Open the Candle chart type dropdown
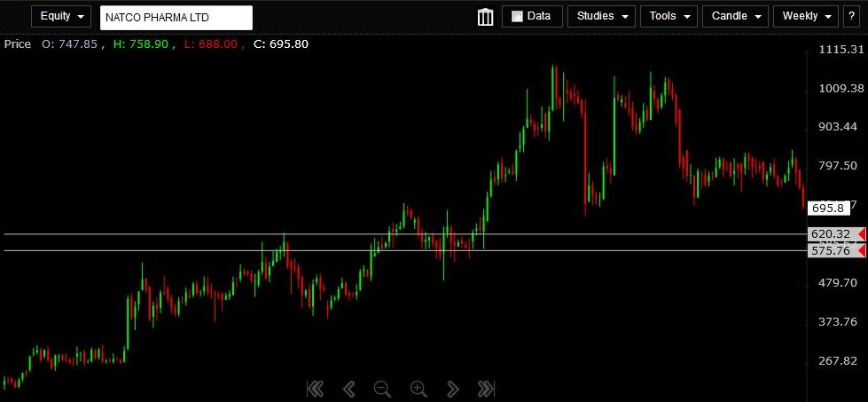Screen dimensions: 868x402 tap(735, 16)
